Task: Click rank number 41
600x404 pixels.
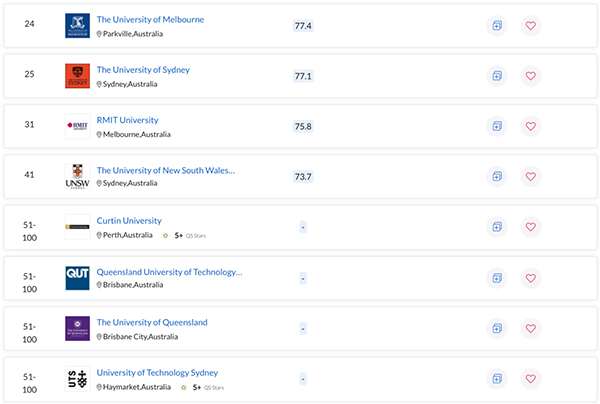Action: pyautogui.click(x=29, y=174)
